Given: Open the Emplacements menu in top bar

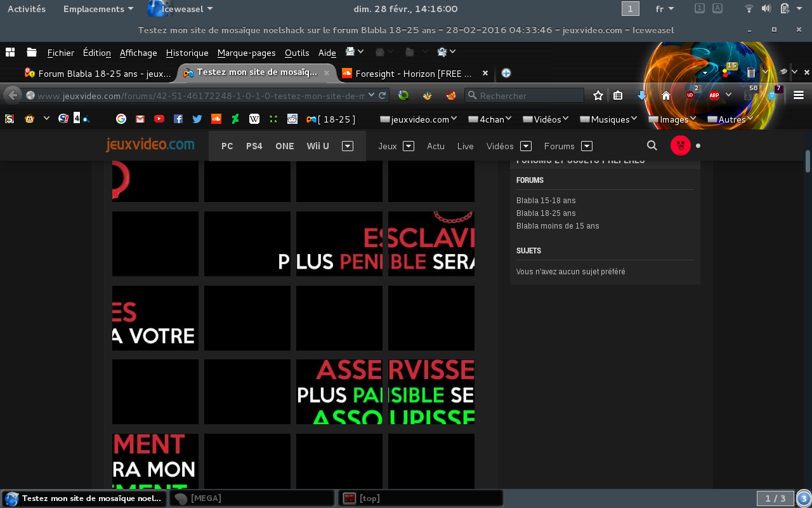Looking at the screenshot, I should coord(98,9).
